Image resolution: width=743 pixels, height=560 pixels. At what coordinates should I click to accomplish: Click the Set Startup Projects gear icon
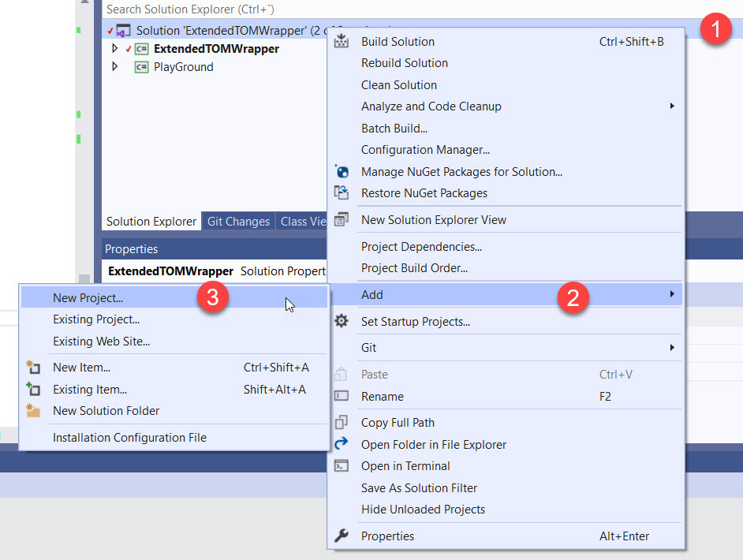click(342, 321)
